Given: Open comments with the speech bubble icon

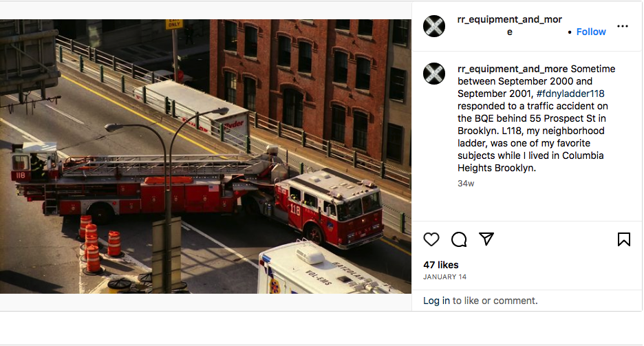Looking at the screenshot, I should coord(459,239).
